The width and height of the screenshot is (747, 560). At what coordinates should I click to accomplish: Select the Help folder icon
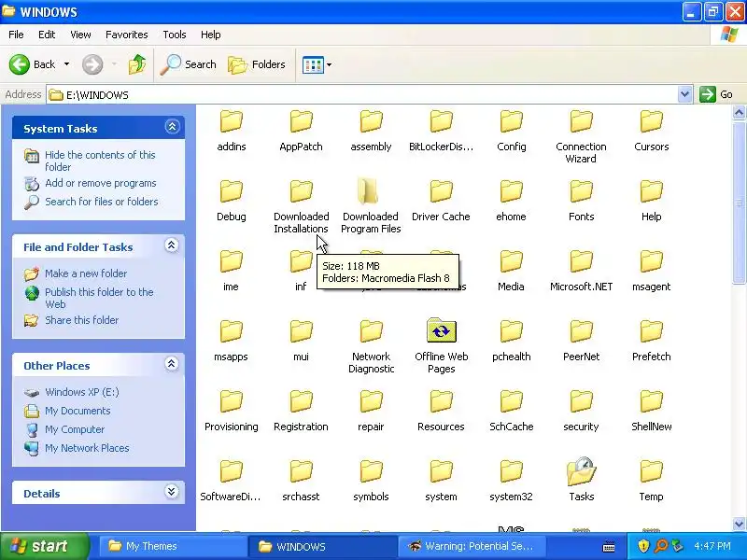coord(651,191)
